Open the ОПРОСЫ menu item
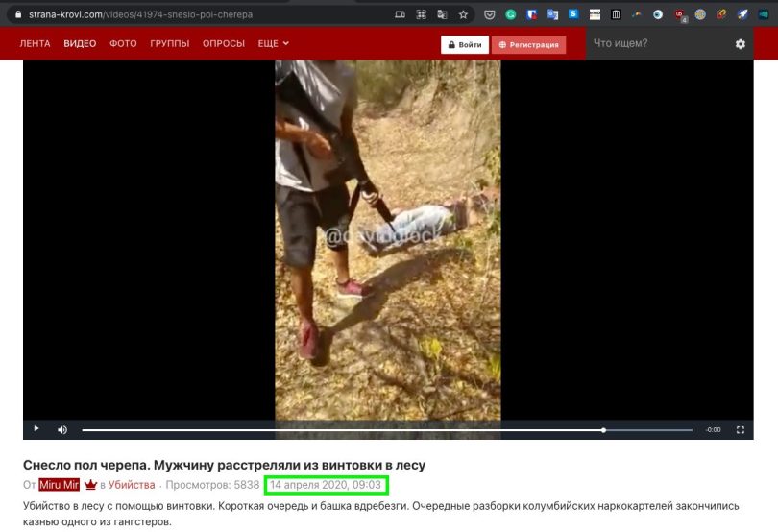778x532 pixels. tap(224, 44)
